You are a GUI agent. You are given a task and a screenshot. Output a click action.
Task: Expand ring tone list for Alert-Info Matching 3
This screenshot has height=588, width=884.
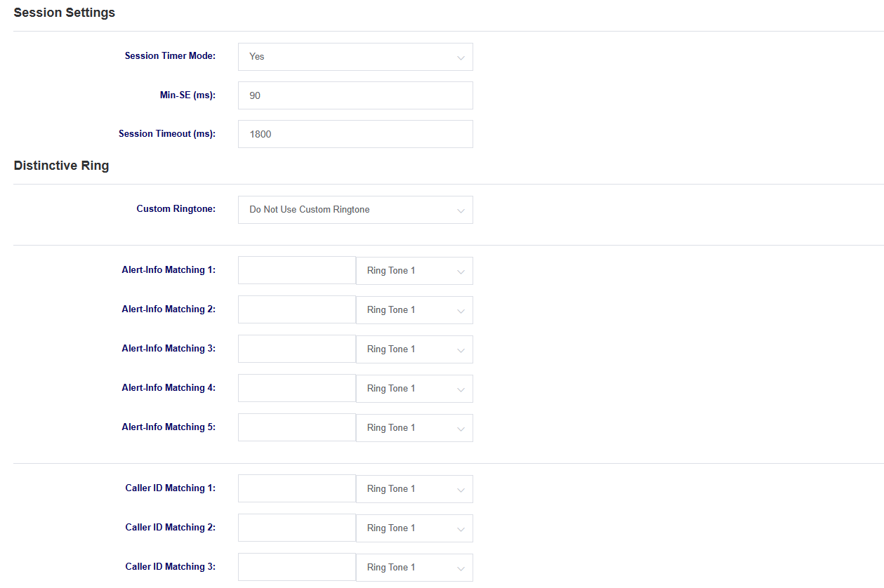pos(414,349)
